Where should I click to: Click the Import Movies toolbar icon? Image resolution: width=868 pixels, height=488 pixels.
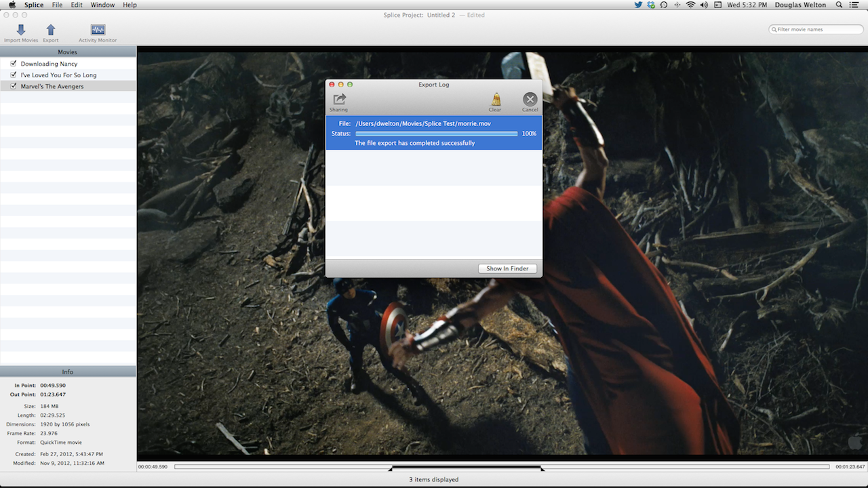coord(21,30)
